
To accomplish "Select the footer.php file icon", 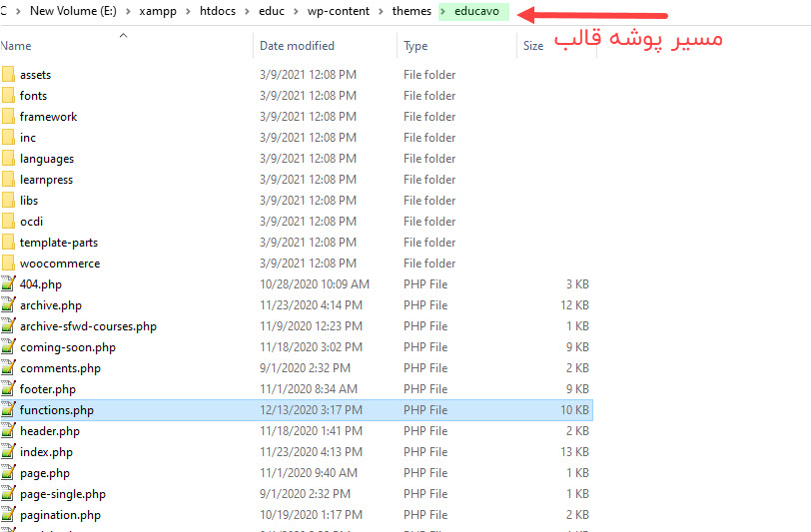I will (x=8, y=389).
